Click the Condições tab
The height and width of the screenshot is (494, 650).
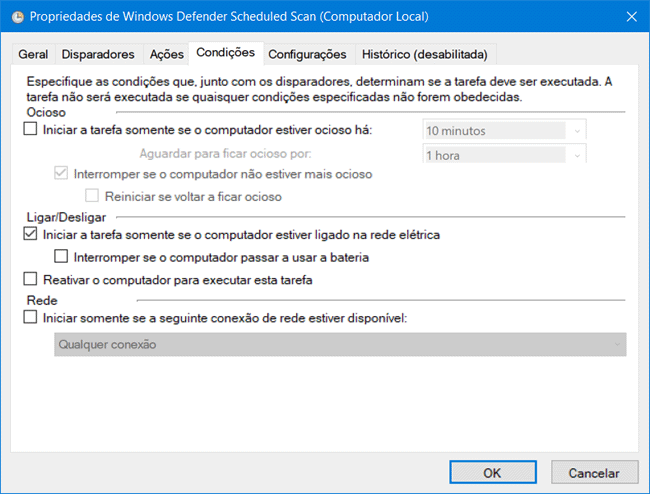(x=225, y=52)
